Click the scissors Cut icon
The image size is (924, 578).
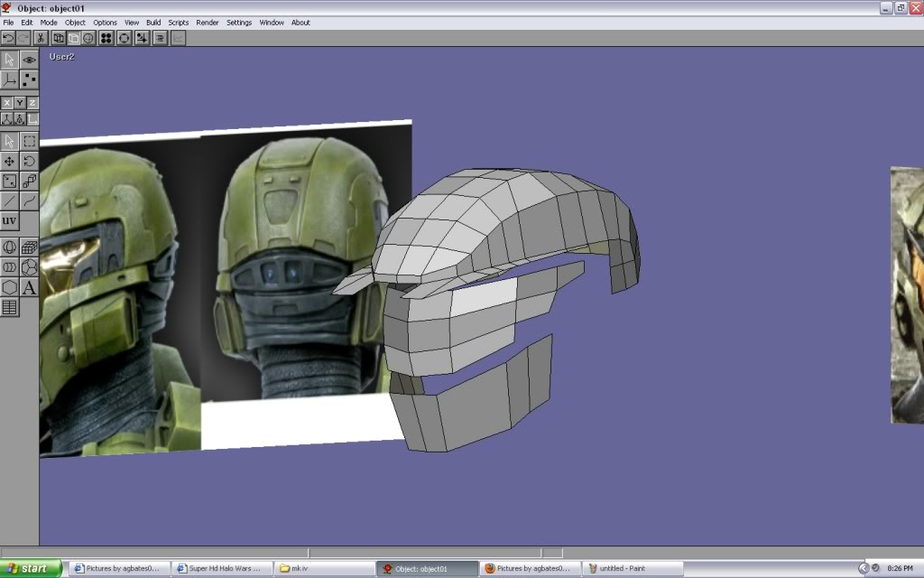tap(40, 38)
